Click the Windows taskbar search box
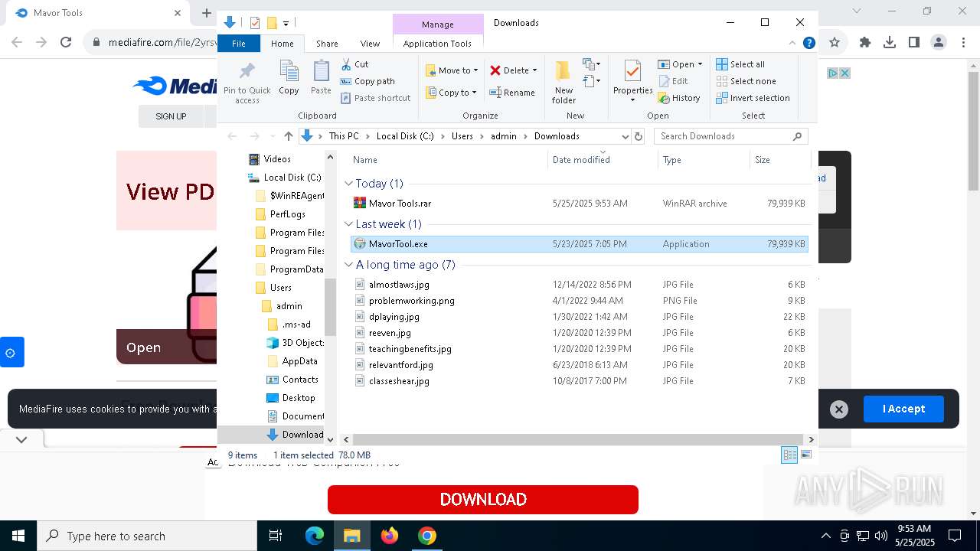 coord(147,536)
